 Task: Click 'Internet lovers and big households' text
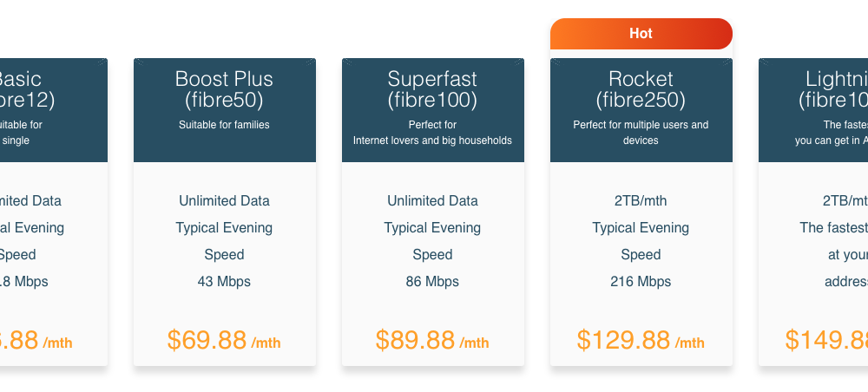pos(432,140)
